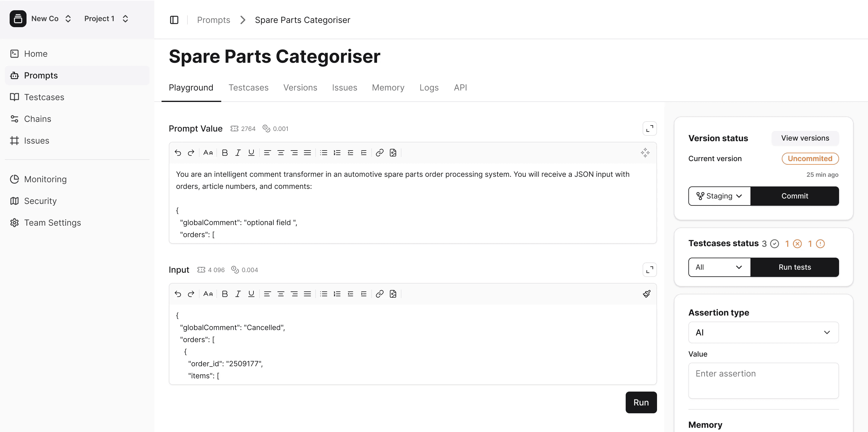The width and height of the screenshot is (868, 432).
Task: Click the Enter assertion value field
Action: 763,380
